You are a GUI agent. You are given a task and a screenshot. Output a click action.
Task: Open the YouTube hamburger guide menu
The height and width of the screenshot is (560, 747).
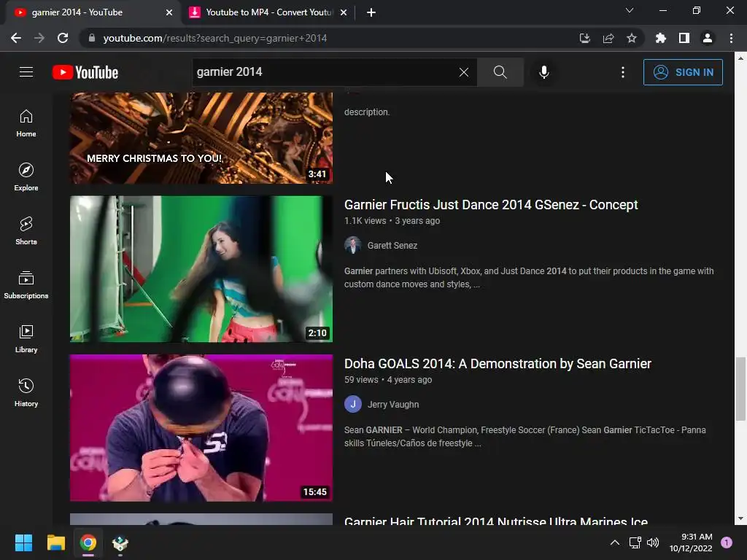pos(26,72)
